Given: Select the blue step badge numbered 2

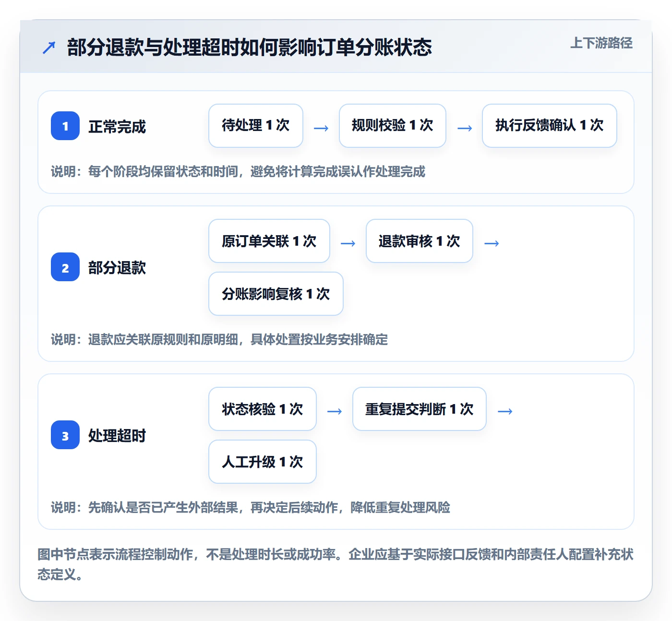Looking at the screenshot, I should pyautogui.click(x=65, y=267).
